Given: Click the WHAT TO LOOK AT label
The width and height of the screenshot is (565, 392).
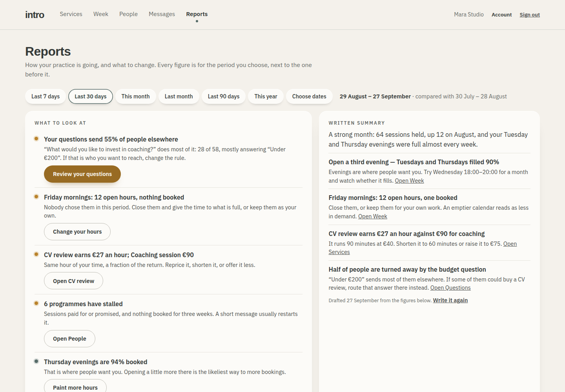Looking at the screenshot, I should (60, 123).
